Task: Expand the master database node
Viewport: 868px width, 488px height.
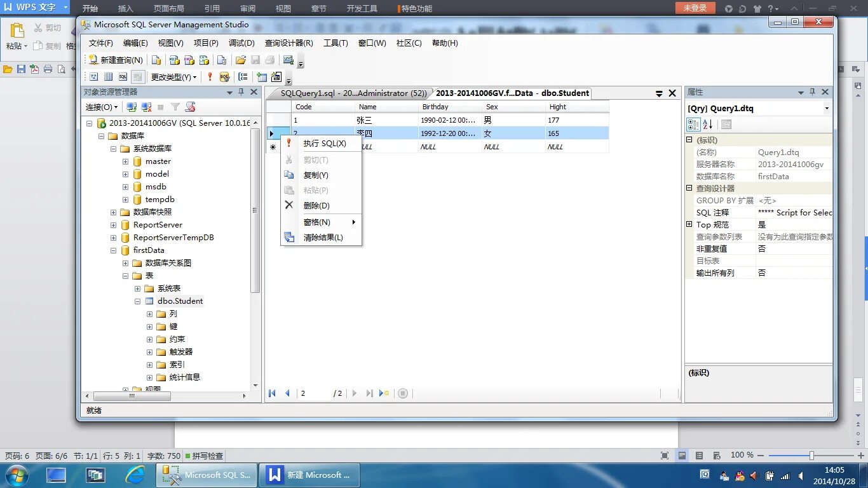Action: (x=126, y=161)
